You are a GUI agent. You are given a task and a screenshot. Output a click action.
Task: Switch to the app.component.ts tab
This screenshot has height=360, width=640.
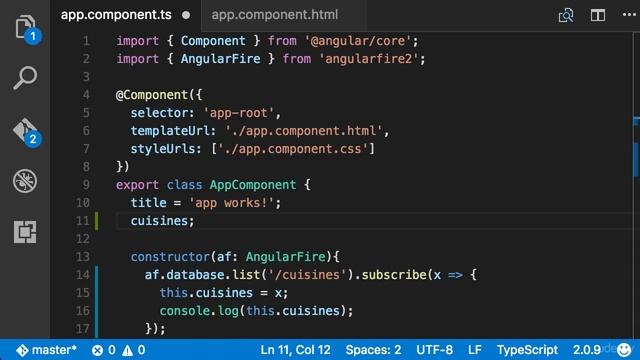click(116, 15)
